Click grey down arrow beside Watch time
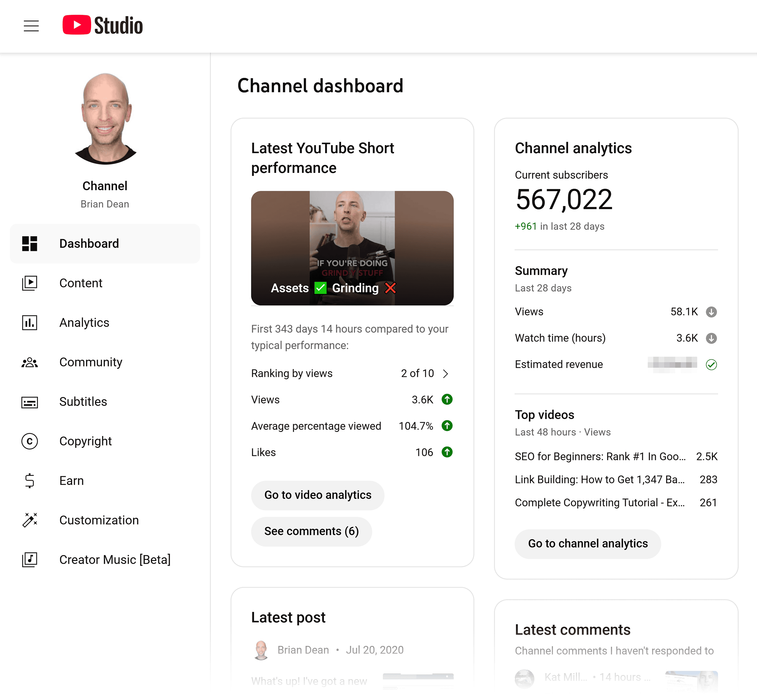The image size is (757, 700). click(x=711, y=338)
